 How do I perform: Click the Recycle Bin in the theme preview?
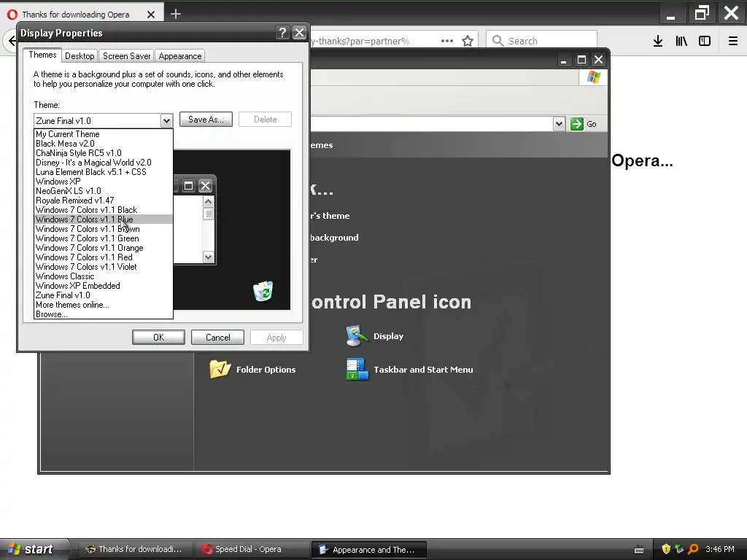click(x=263, y=291)
